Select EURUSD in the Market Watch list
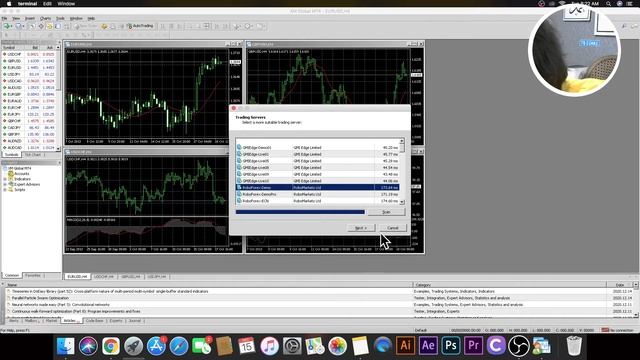The height and width of the screenshot is (360, 640). [x=29, y=67]
